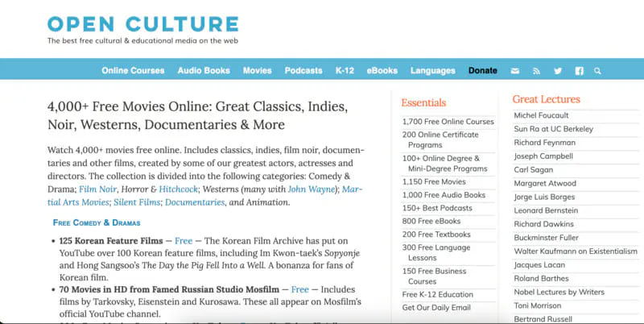Open the Twitter bird icon

(557, 71)
